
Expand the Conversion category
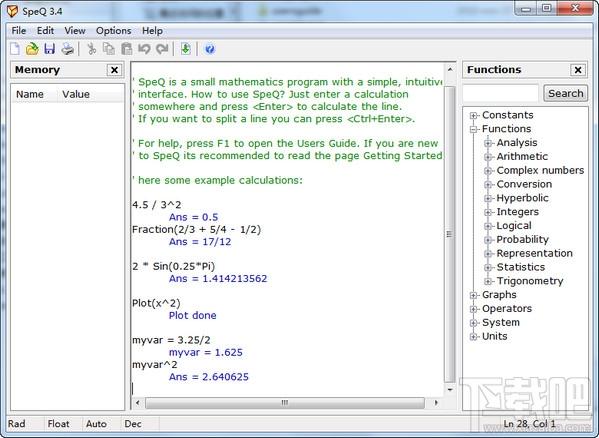pyautogui.click(x=488, y=184)
